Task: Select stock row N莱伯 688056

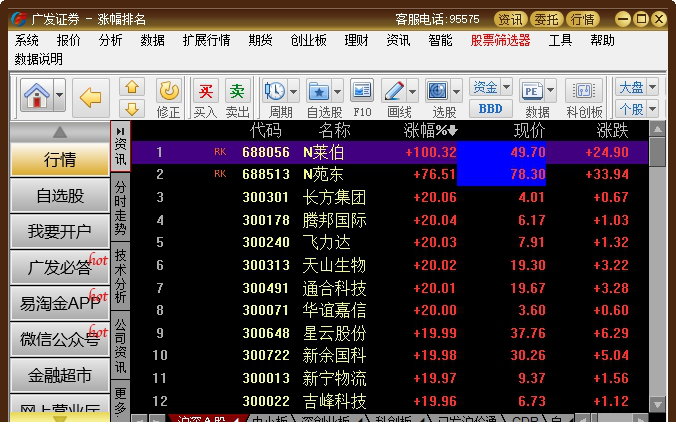Action: pyautogui.click(x=390, y=152)
